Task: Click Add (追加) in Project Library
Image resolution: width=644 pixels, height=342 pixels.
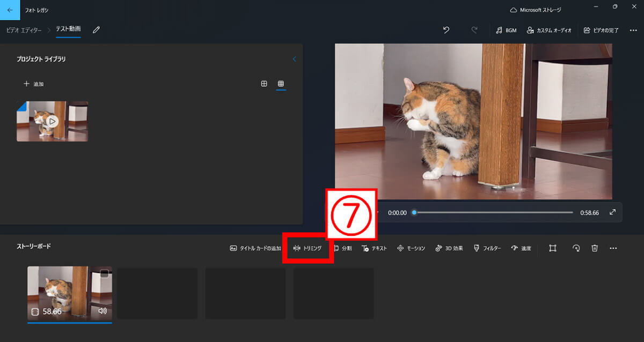Action: (x=33, y=84)
